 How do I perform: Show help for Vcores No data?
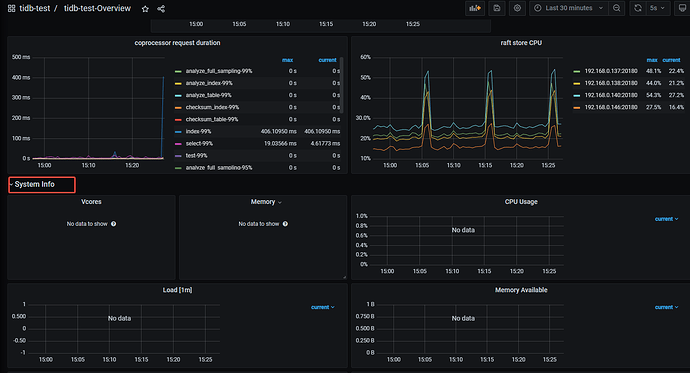pyautogui.click(x=114, y=224)
